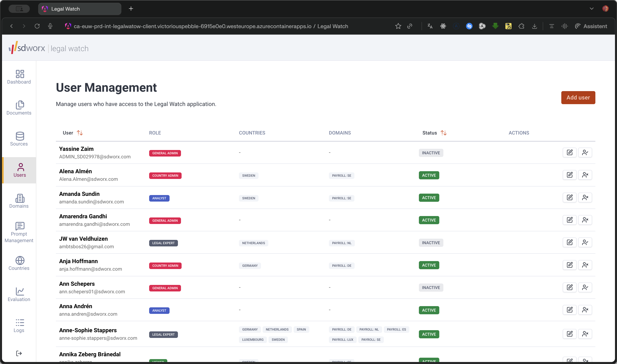Click the ACTIVE status of Anna Andrén
Image resolution: width=617 pixels, height=364 pixels.
pyautogui.click(x=429, y=310)
